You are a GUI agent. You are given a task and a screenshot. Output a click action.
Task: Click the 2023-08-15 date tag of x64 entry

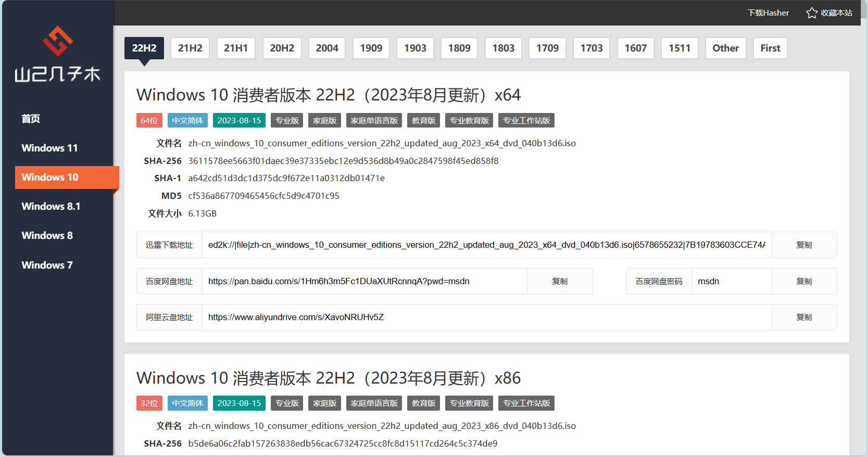tap(239, 120)
